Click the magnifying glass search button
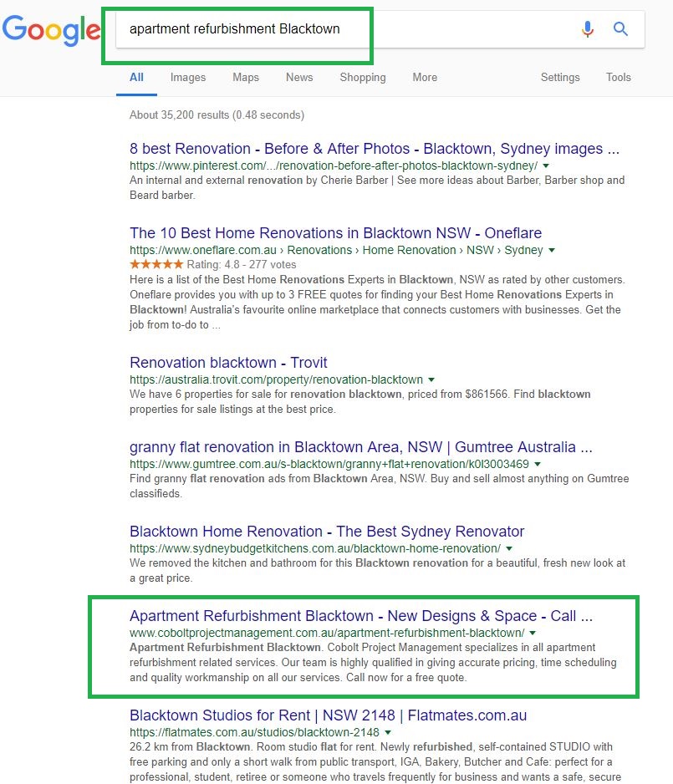 620,29
